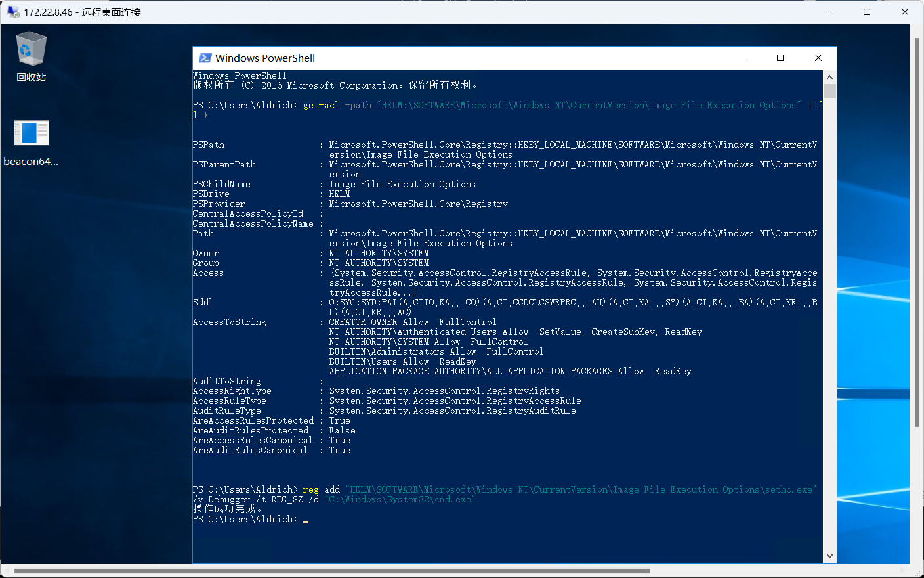Click the 'AreAuditRulesProtected' label
This screenshot has width=924, height=578.
(251, 430)
